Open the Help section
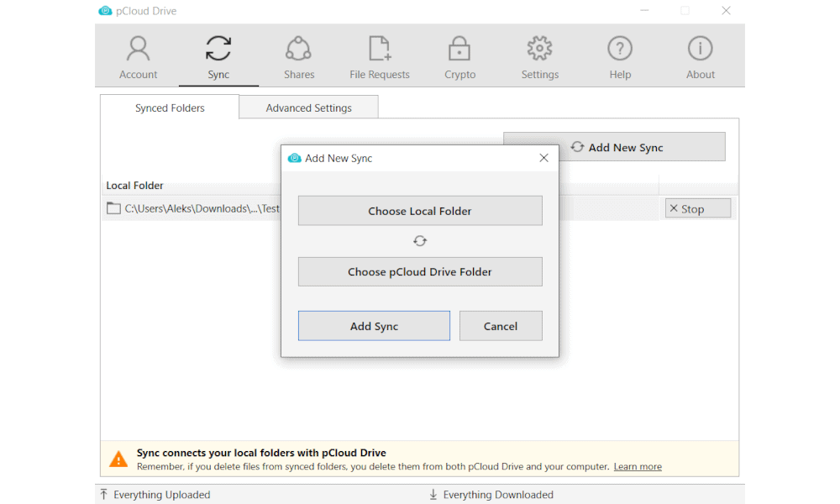Viewport: 840px width, 504px height. [620, 57]
